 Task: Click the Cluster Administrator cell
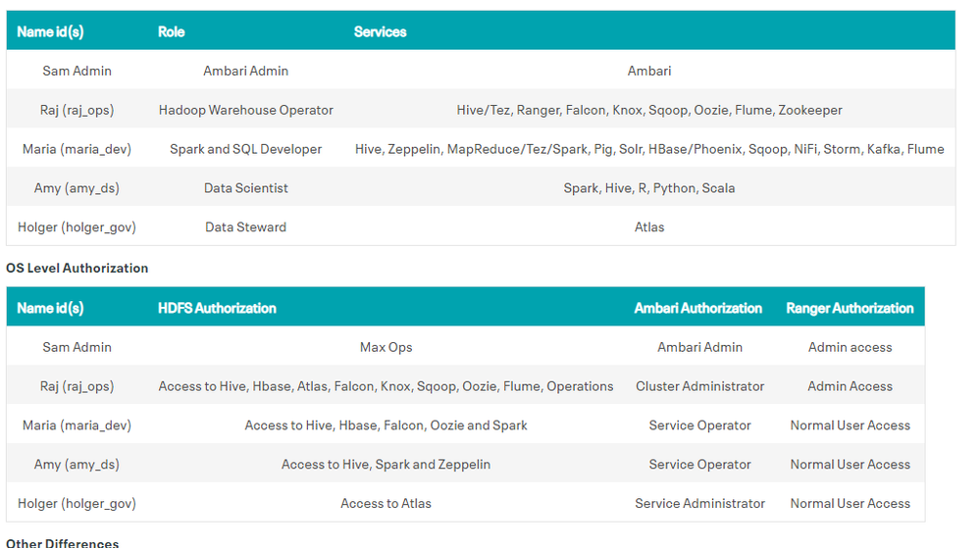coord(699,386)
